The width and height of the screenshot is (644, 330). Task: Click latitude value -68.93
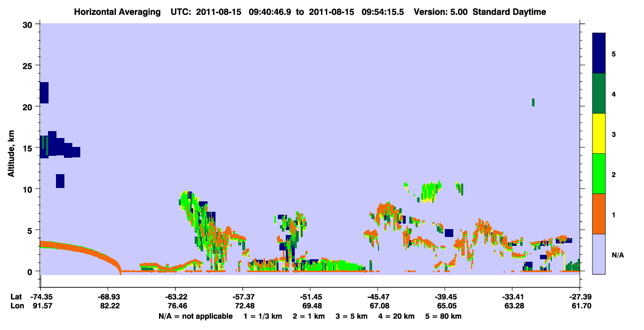108,297
